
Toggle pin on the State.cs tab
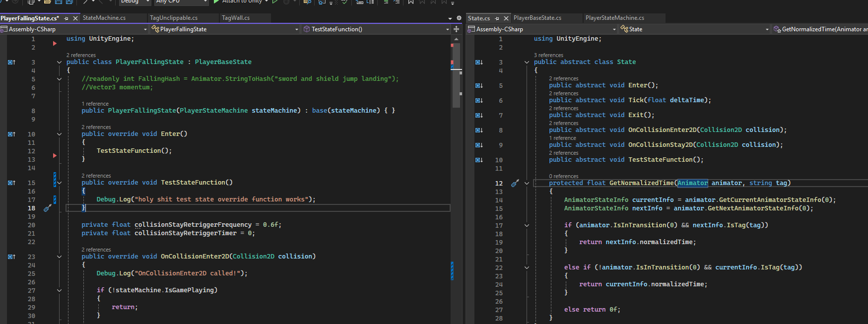pyautogui.click(x=497, y=18)
